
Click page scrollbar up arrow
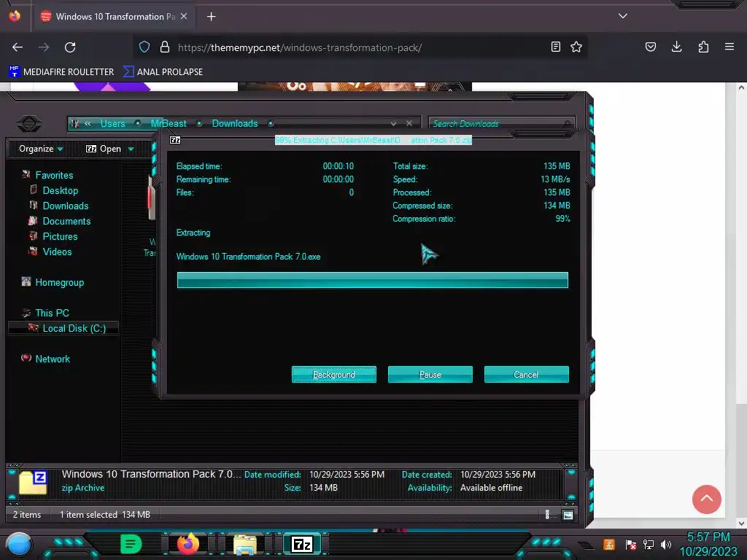pyautogui.click(x=741, y=87)
